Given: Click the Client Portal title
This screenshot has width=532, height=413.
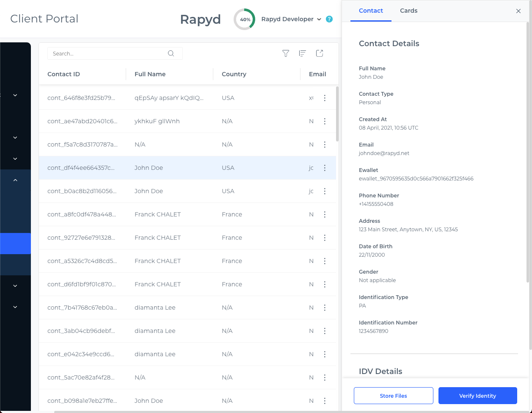Looking at the screenshot, I should click(44, 19).
